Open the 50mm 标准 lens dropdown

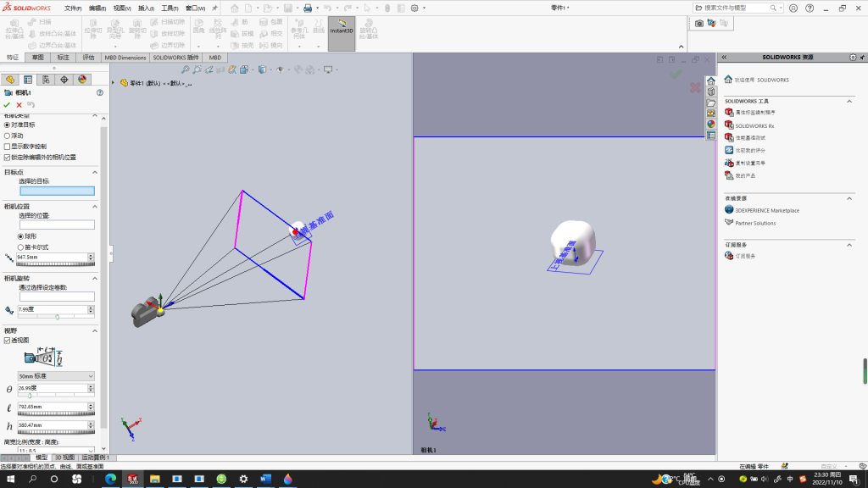point(56,376)
